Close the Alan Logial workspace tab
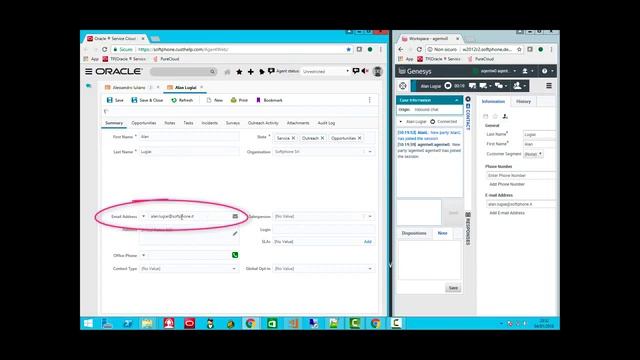Image resolution: width=640 pixels, height=360 pixels. 202,87
